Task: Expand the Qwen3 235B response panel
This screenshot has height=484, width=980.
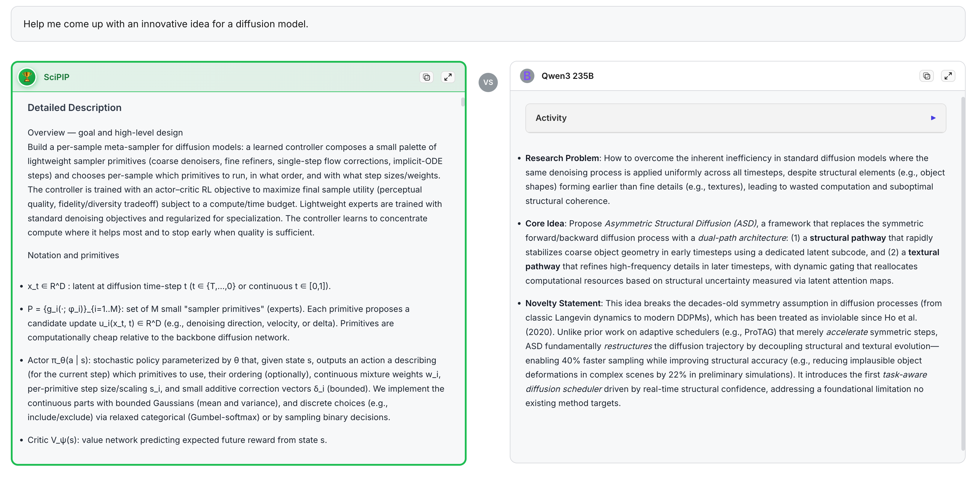Action: coord(948,76)
